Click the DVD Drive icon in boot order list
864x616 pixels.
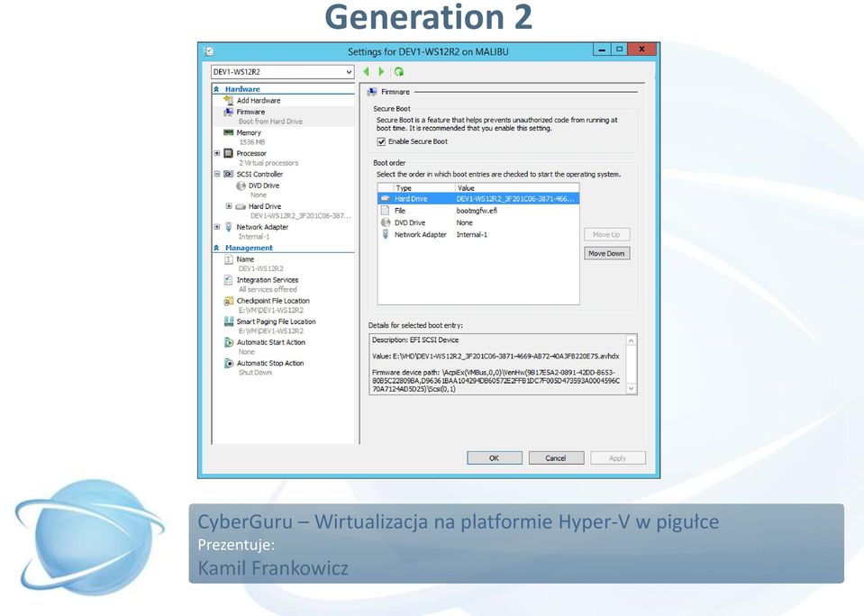[386, 222]
